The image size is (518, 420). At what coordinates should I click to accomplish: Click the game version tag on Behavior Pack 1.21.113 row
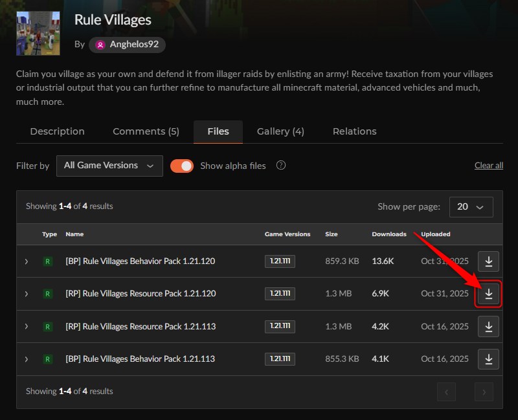280,359
